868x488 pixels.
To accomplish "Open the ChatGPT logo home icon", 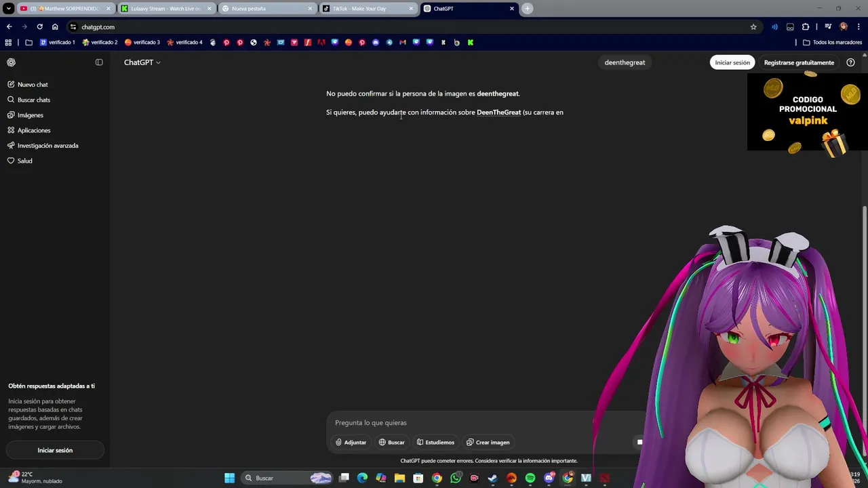I will [11, 62].
